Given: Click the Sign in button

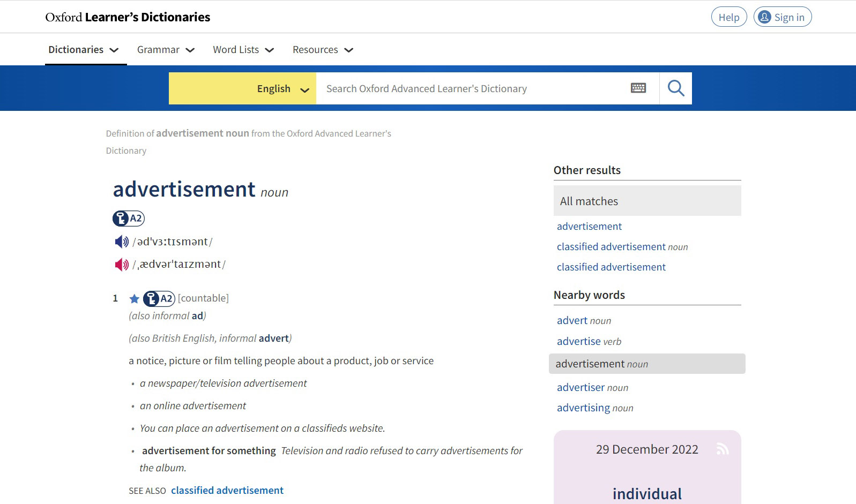Looking at the screenshot, I should tap(783, 17).
